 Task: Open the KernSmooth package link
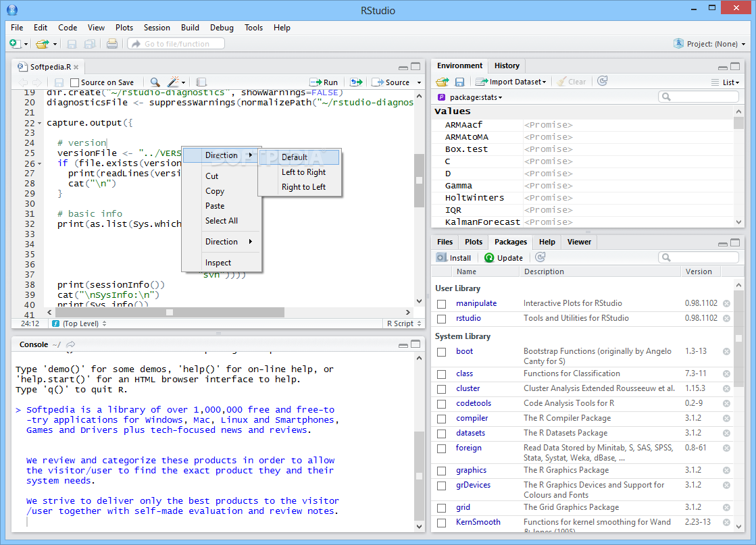point(478,522)
